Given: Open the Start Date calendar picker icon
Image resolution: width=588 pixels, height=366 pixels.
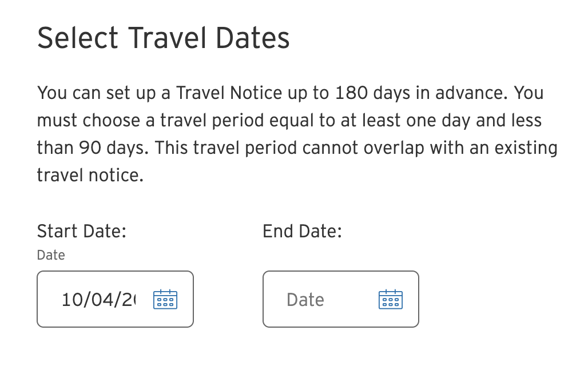Looking at the screenshot, I should [x=165, y=300].
